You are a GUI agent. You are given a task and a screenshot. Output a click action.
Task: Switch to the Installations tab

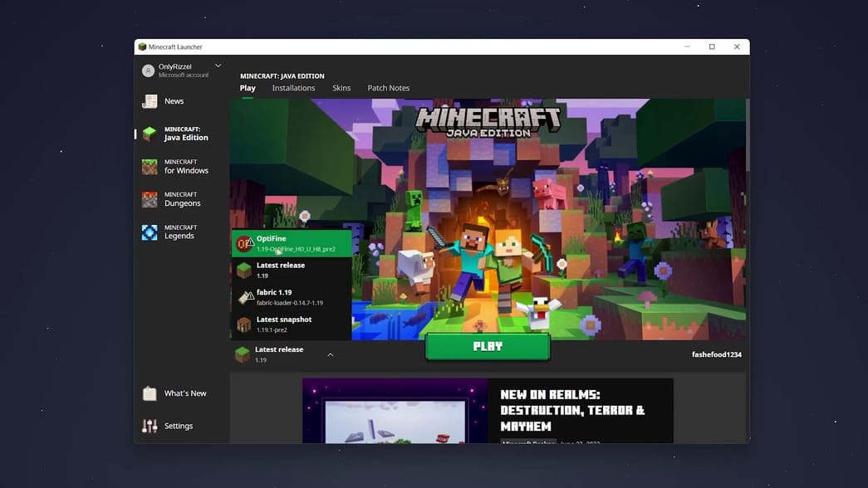(293, 87)
